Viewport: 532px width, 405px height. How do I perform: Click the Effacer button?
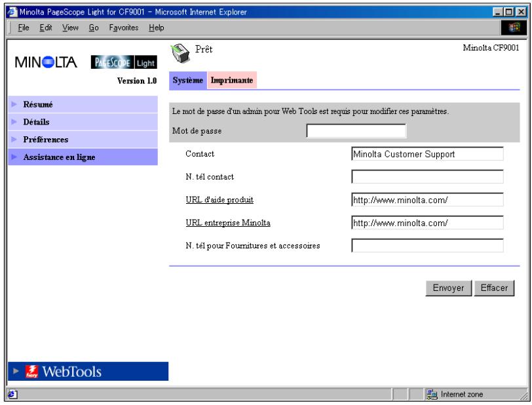495,288
